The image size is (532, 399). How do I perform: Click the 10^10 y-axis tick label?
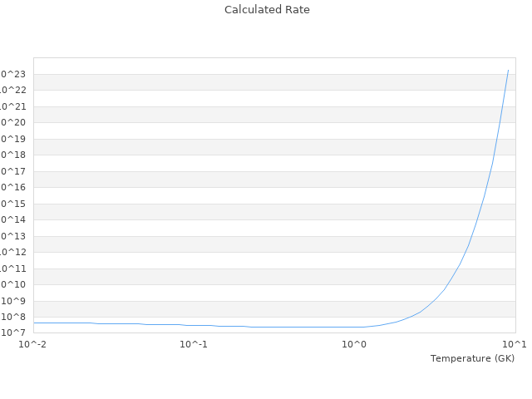click(x=14, y=285)
